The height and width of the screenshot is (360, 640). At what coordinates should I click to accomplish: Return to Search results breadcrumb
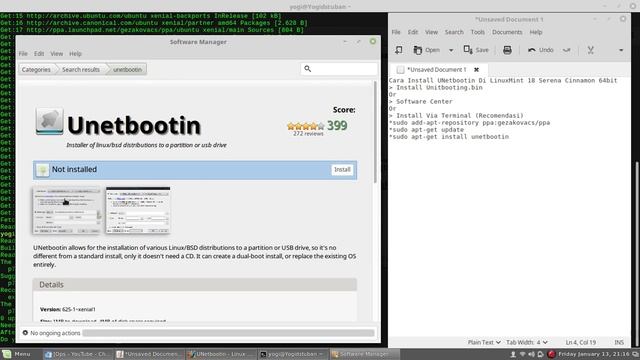click(x=81, y=69)
